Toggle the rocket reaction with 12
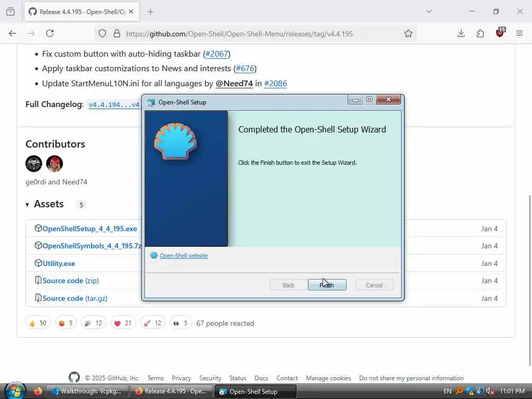Image resolution: width=532 pixels, height=399 pixels. pyautogui.click(x=153, y=323)
